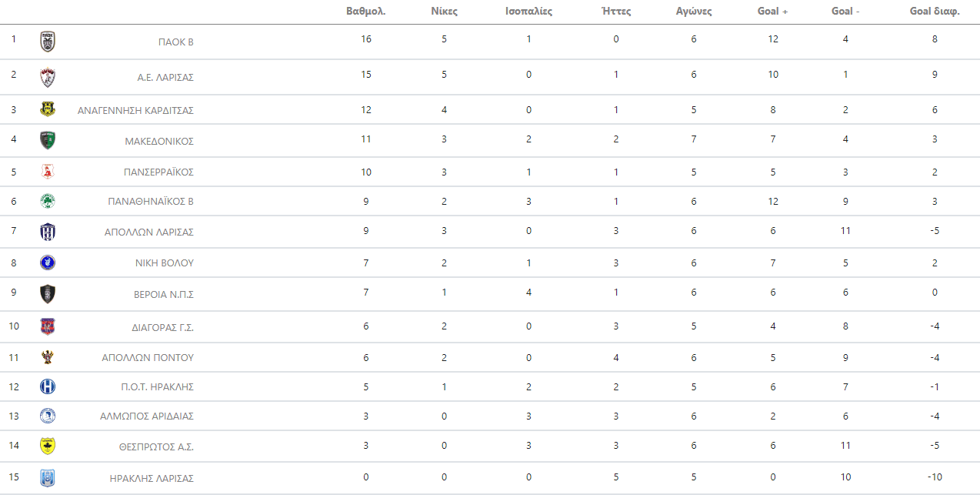Click the Διαγόρας Γ.Σ. team badge

[48, 326]
